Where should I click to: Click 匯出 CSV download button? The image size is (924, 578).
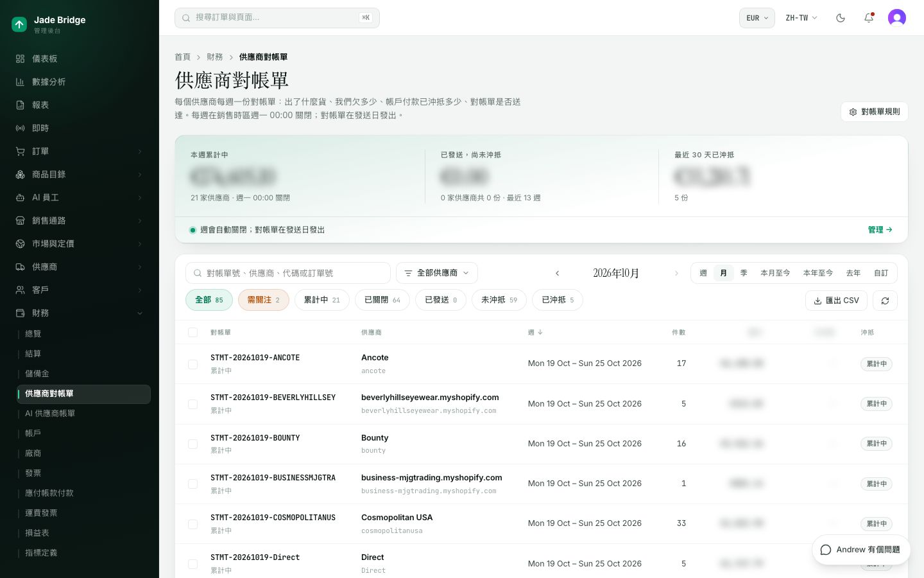click(836, 301)
